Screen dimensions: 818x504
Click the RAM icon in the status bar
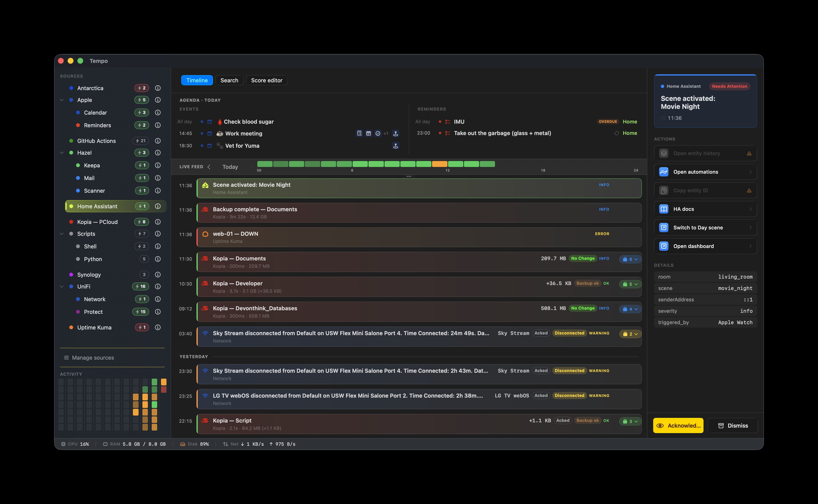click(105, 444)
